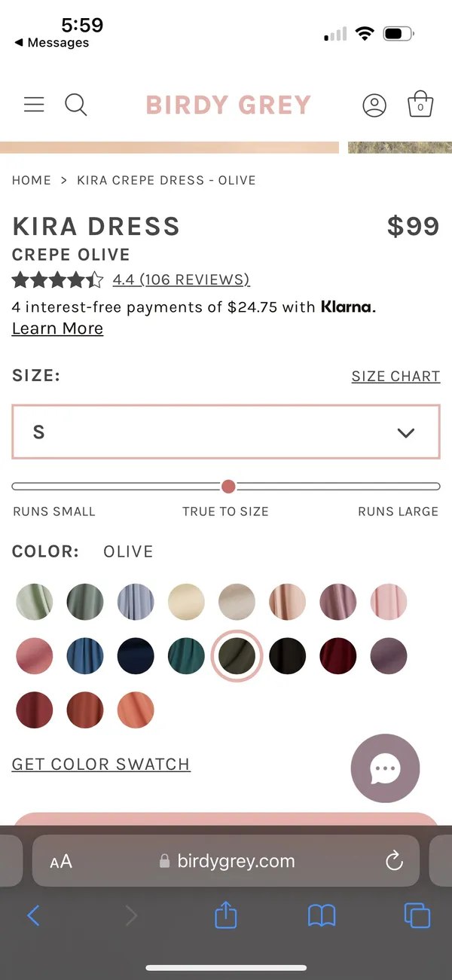Tap GET COLOR SWATCH link
This screenshot has height=980, width=452.
(x=101, y=764)
